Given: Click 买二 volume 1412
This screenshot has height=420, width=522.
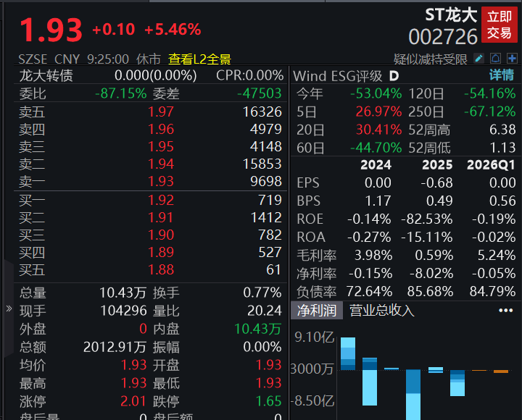Looking at the screenshot, I should 266,217.
